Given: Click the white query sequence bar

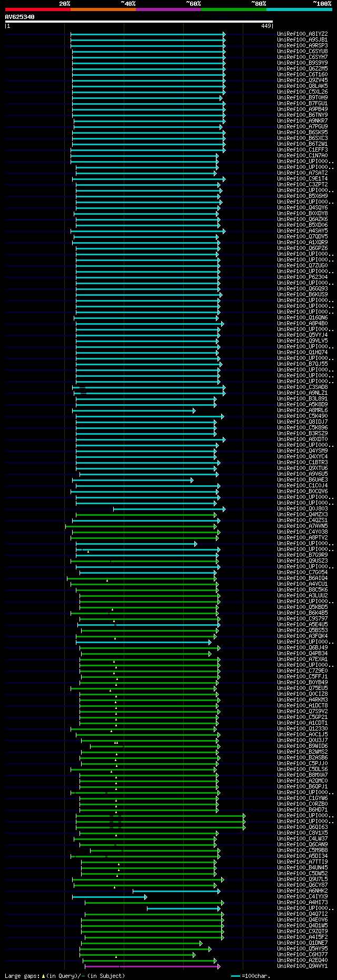Looking at the screenshot, I should [139, 22].
